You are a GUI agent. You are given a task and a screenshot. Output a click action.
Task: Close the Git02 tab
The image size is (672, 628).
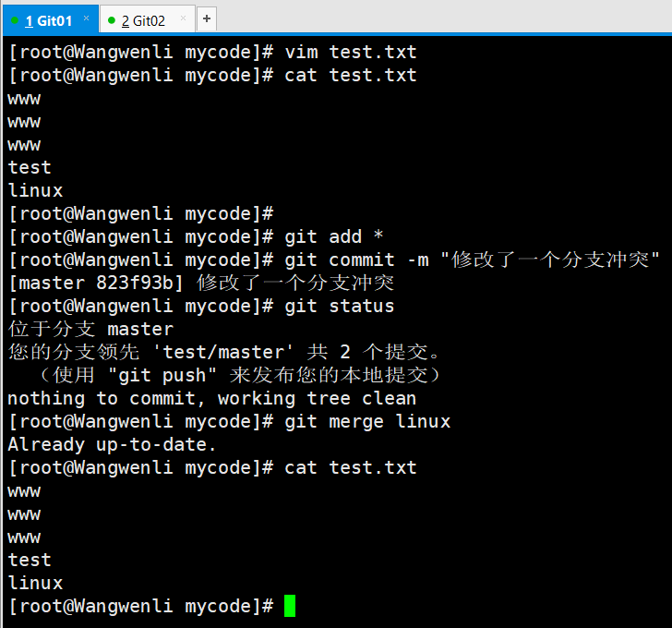pos(183,18)
